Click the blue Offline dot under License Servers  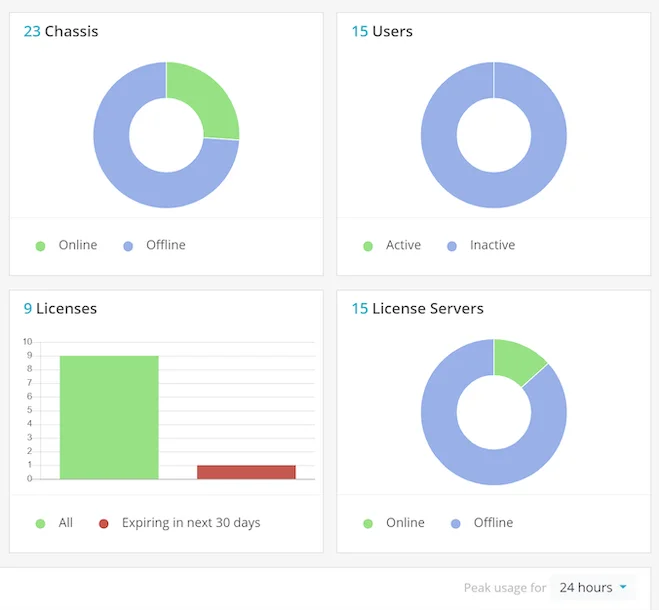point(455,523)
